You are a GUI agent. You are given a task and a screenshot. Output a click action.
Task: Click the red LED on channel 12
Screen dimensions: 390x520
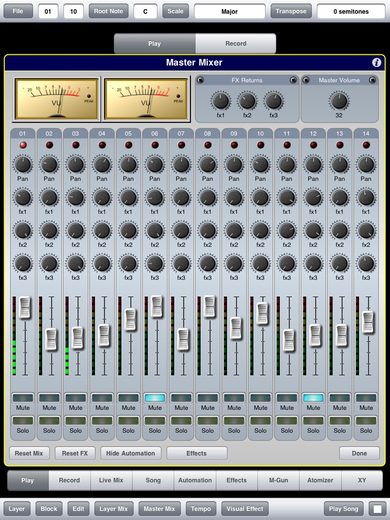coord(313,145)
